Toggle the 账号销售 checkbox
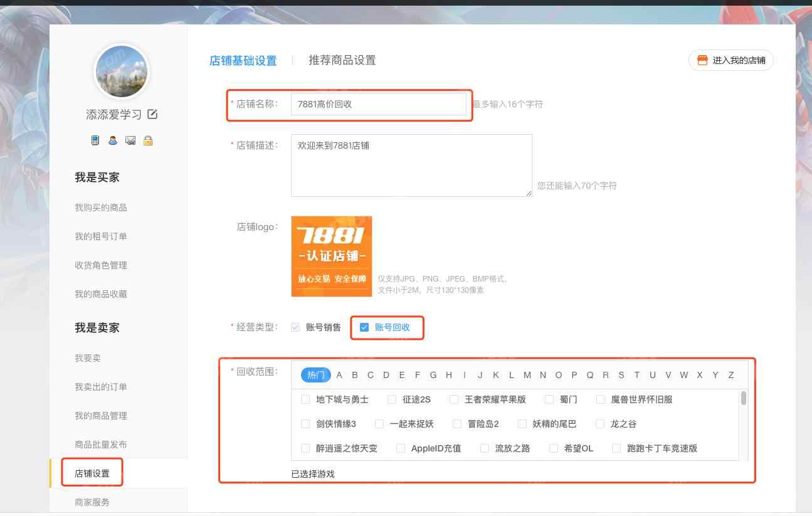This screenshot has height=516, width=812. tap(295, 327)
